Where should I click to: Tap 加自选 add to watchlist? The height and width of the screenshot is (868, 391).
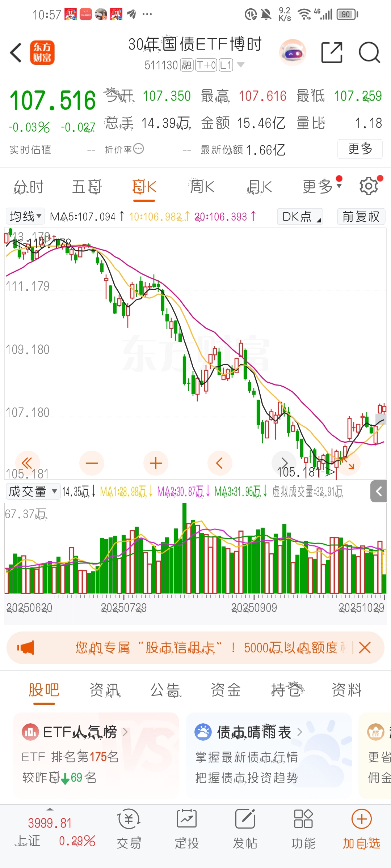pos(362,830)
